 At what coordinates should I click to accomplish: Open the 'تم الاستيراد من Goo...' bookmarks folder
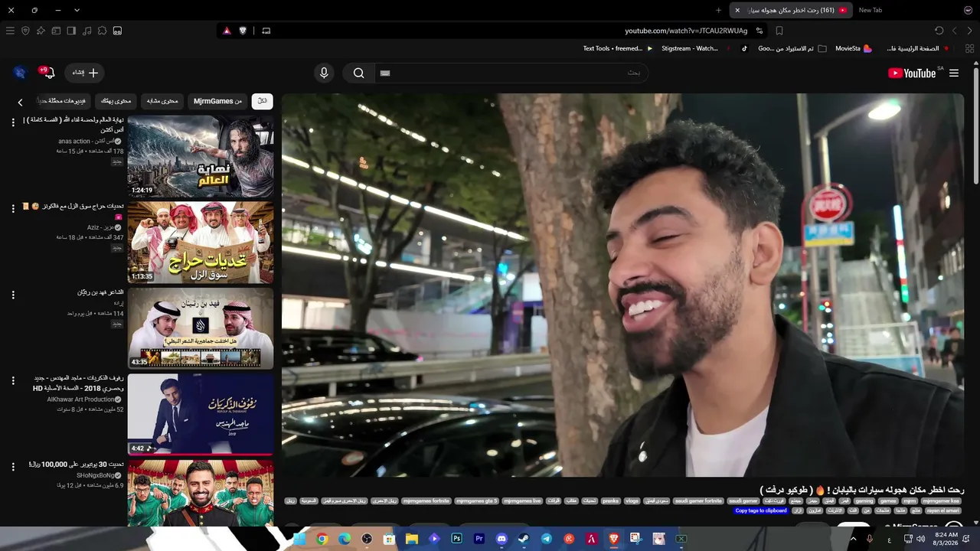click(792, 48)
